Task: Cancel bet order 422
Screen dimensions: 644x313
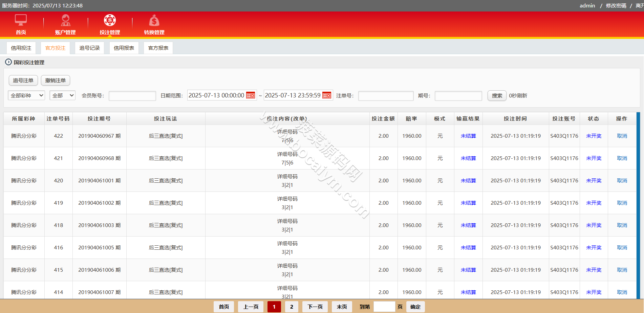Action: (622, 136)
